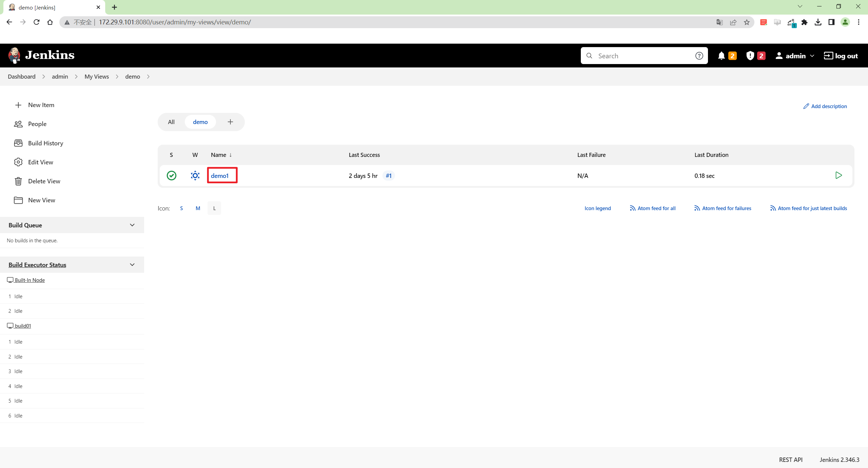Expand the admin user dropdown chevron
868x468 pixels.
[x=812, y=56]
